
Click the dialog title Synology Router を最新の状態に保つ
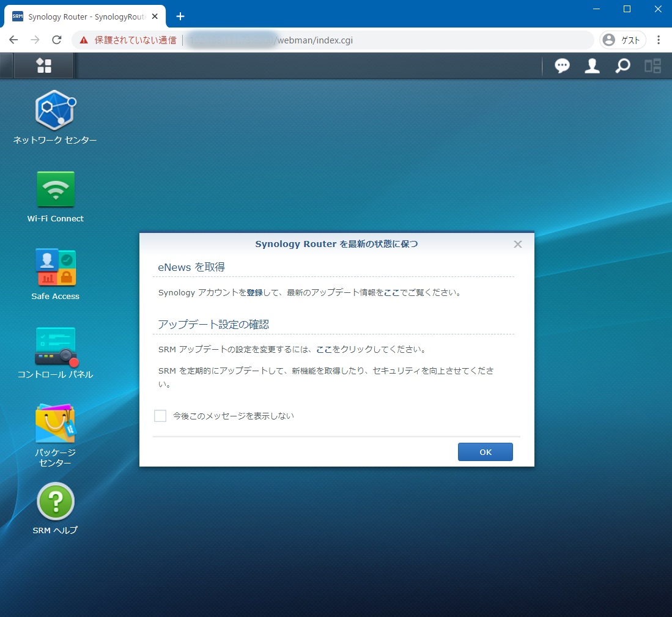point(336,244)
